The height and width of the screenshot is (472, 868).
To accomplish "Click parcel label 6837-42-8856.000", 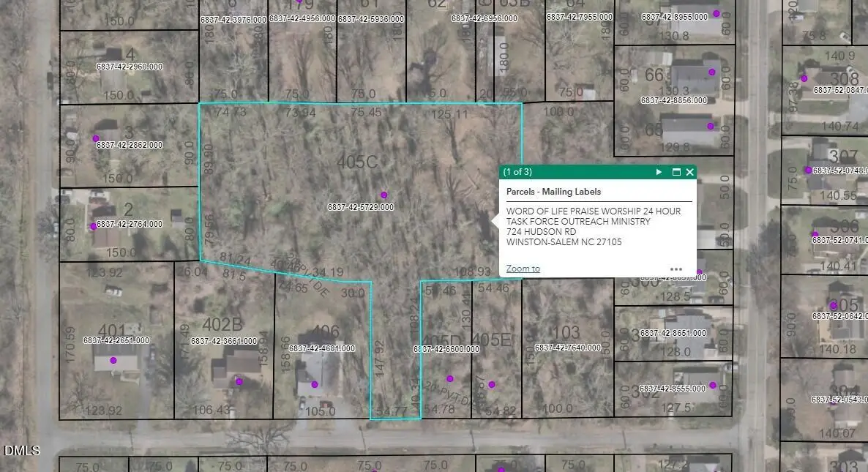I will click(673, 100).
